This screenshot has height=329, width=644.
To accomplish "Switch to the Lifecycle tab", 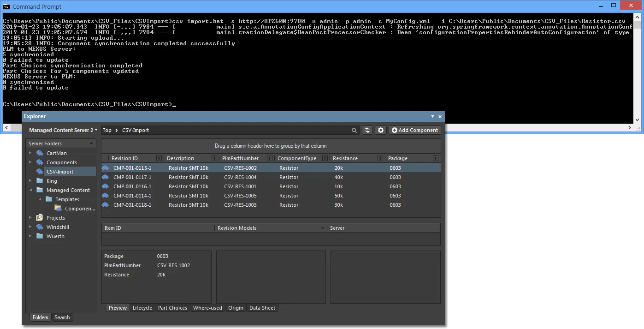I will (142, 308).
